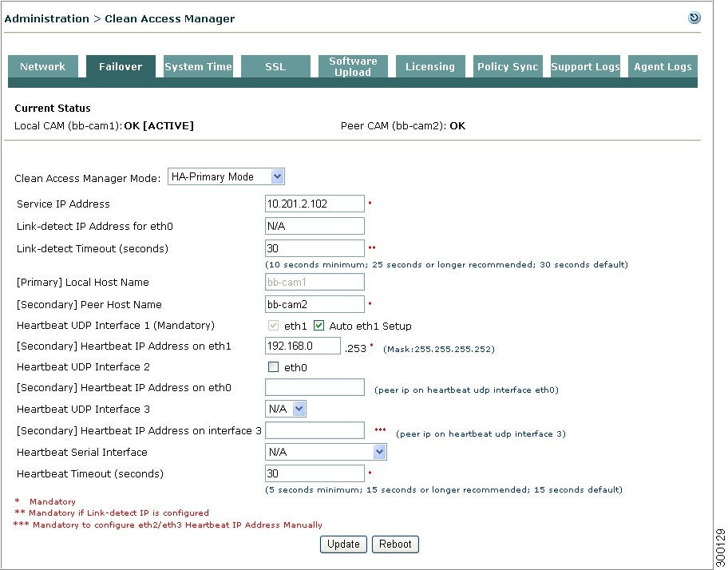Viewport: 728px width, 570px height.
Task: Uncheck Auto eth1 Setup
Action: point(318,326)
